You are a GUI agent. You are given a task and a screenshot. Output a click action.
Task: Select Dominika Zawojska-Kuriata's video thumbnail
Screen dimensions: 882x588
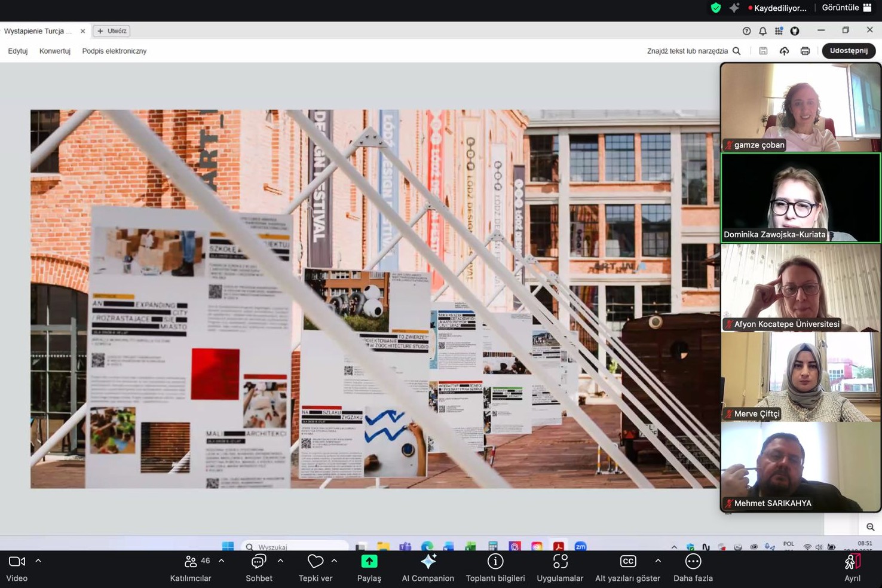pos(801,198)
